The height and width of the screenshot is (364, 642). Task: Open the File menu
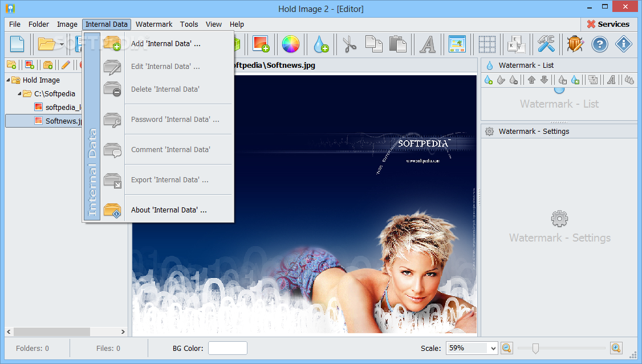point(15,24)
